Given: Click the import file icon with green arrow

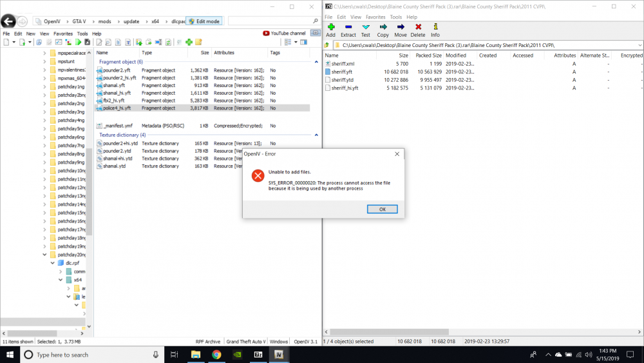Looking at the screenshot, I should pos(22,43).
